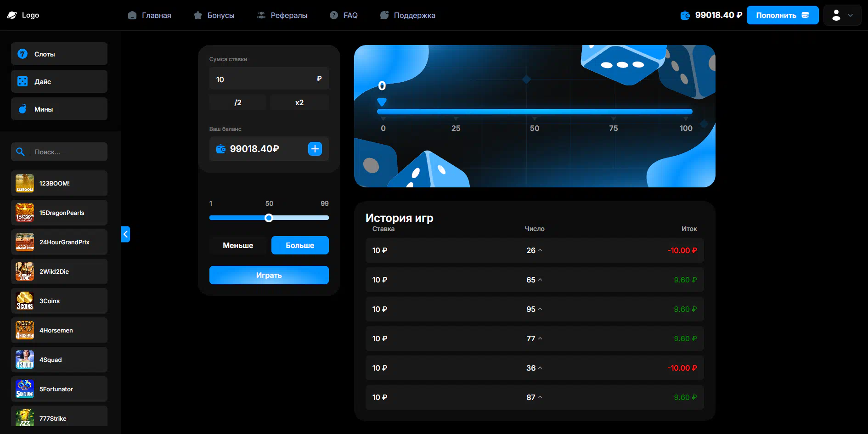Click the Пополнить deposit button
Screen dimensions: 868x434
(782, 15)
